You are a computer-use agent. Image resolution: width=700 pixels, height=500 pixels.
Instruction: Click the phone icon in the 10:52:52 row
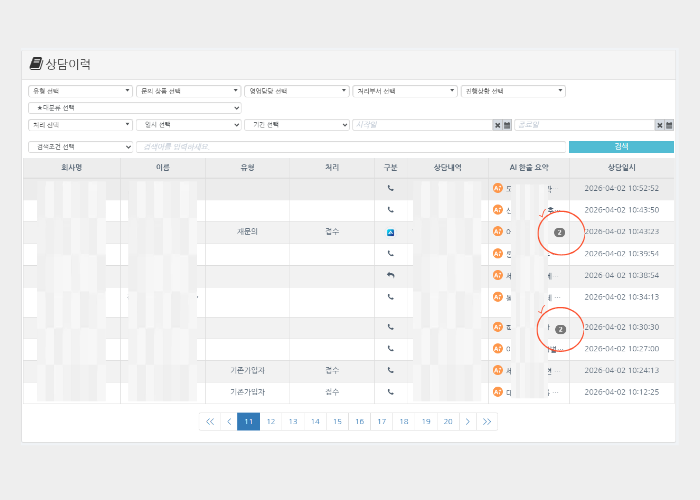[391, 188]
